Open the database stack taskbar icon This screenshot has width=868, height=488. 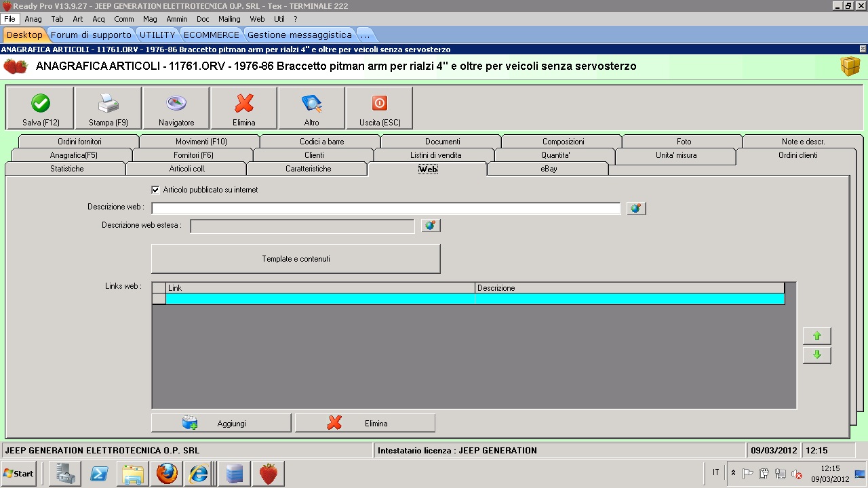click(235, 474)
